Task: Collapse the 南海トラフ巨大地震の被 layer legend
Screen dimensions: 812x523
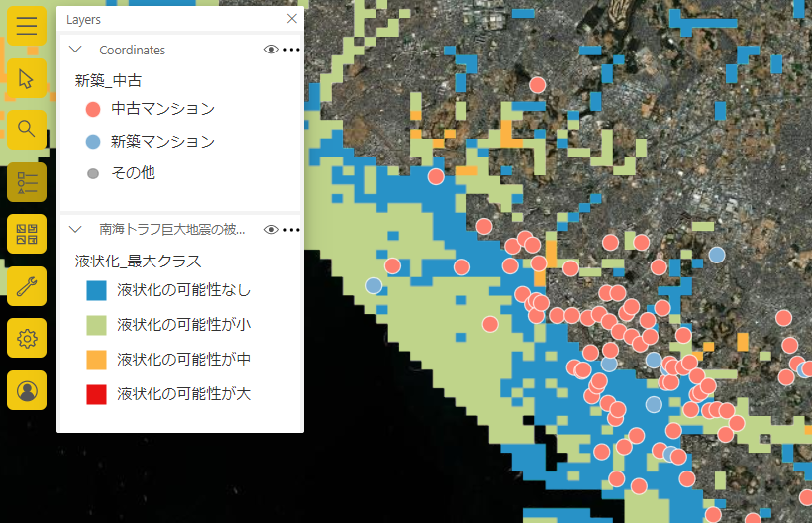Action: pos(75,229)
